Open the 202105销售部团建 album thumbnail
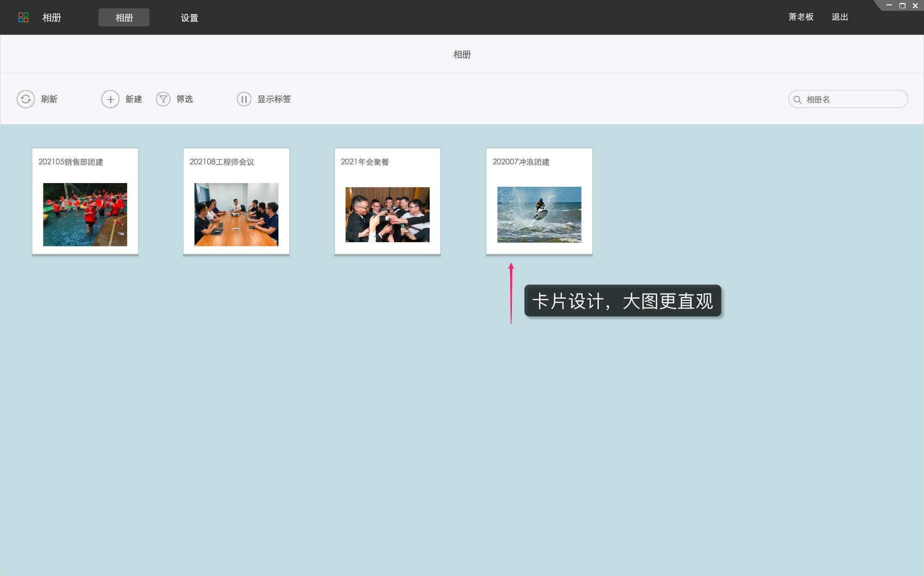The width and height of the screenshot is (924, 576). [85, 214]
